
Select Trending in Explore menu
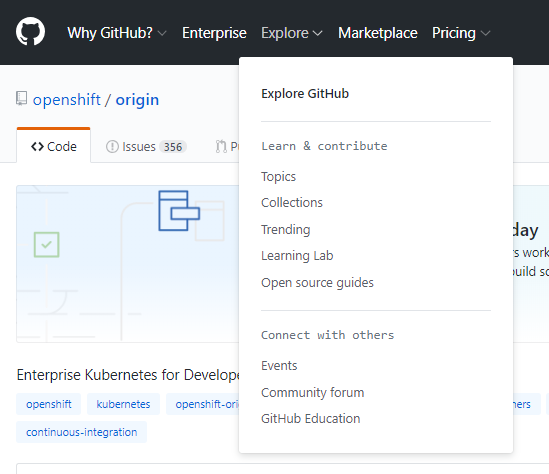click(286, 230)
